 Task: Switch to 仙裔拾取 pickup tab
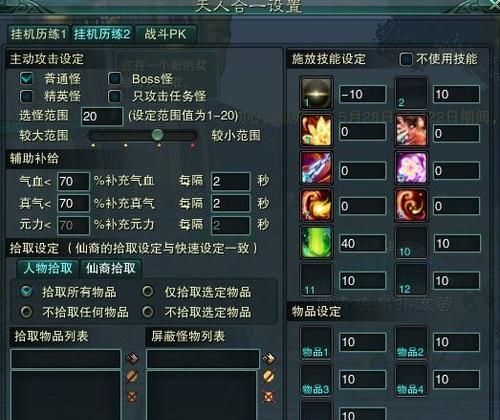point(111,269)
